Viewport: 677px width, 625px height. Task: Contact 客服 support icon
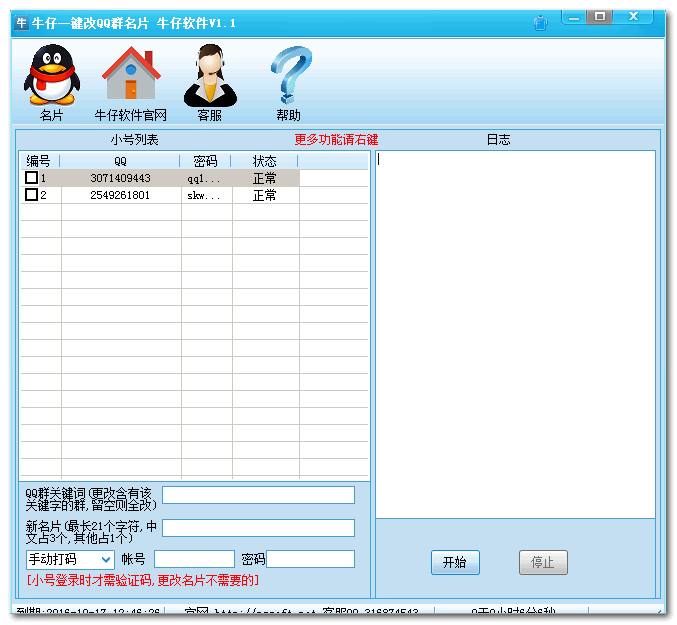(x=210, y=82)
